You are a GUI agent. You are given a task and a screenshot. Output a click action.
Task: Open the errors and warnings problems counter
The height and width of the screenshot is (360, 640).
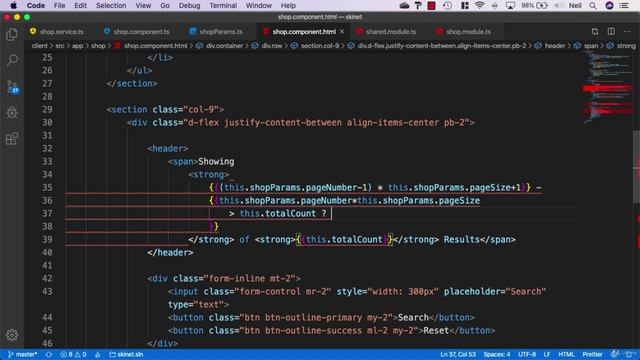pos(73,354)
